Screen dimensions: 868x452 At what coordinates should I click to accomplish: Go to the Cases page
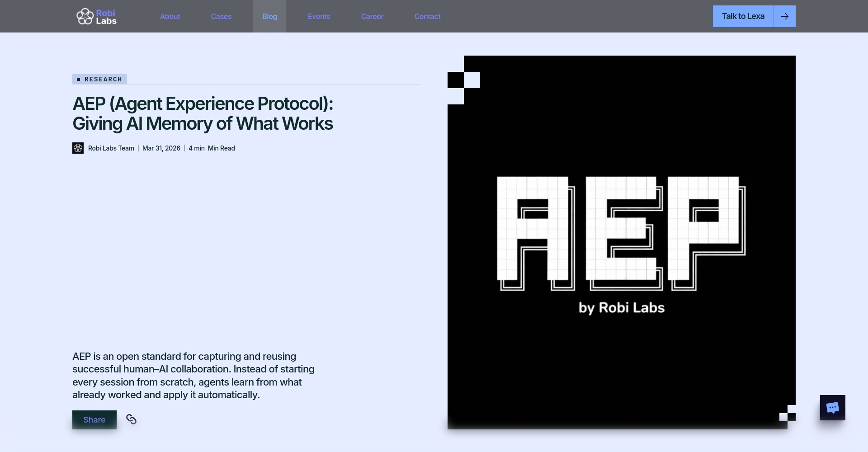[221, 16]
